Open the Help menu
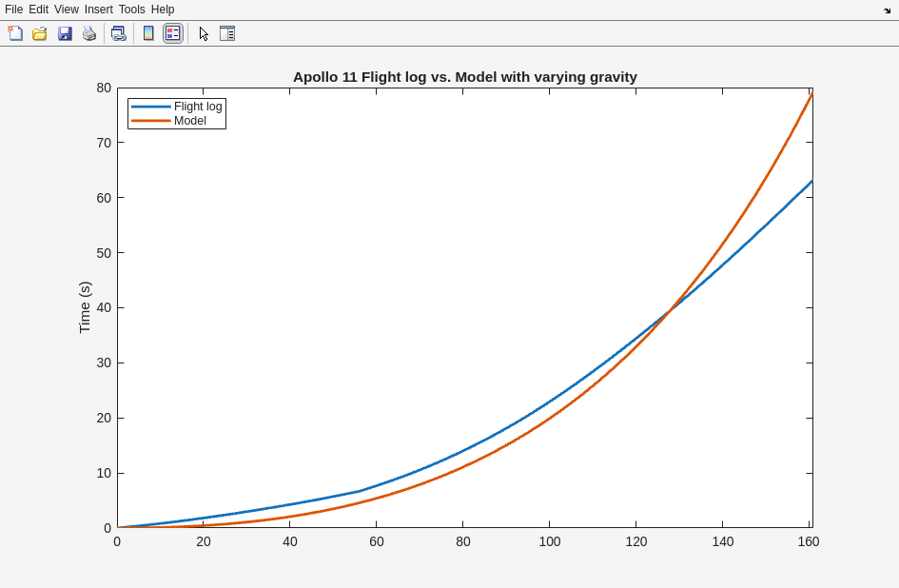This screenshot has height=588, width=899. [x=163, y=10]
